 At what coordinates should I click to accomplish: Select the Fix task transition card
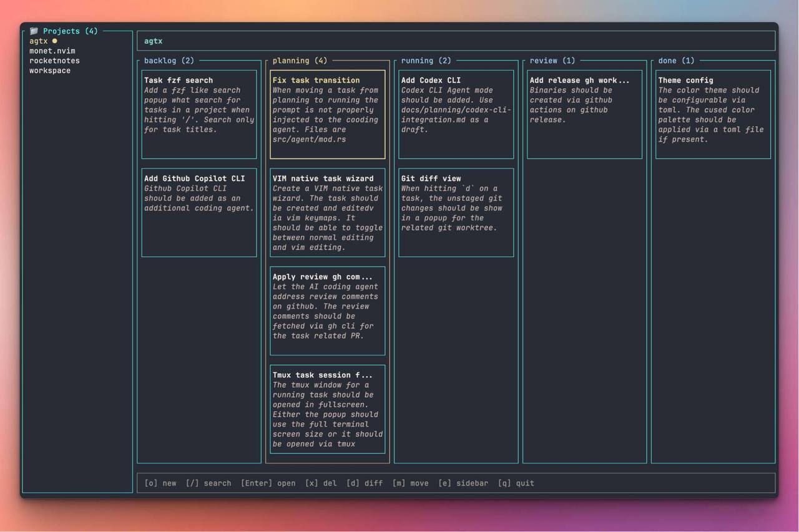click(x=328, y=114)
